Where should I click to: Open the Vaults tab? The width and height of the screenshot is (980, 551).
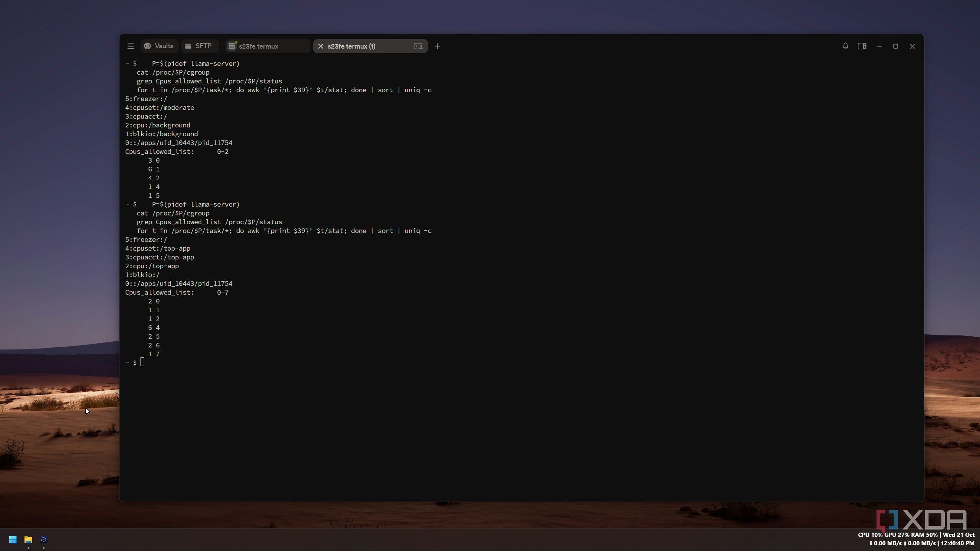pyautogui.click(x=159, y=46)
